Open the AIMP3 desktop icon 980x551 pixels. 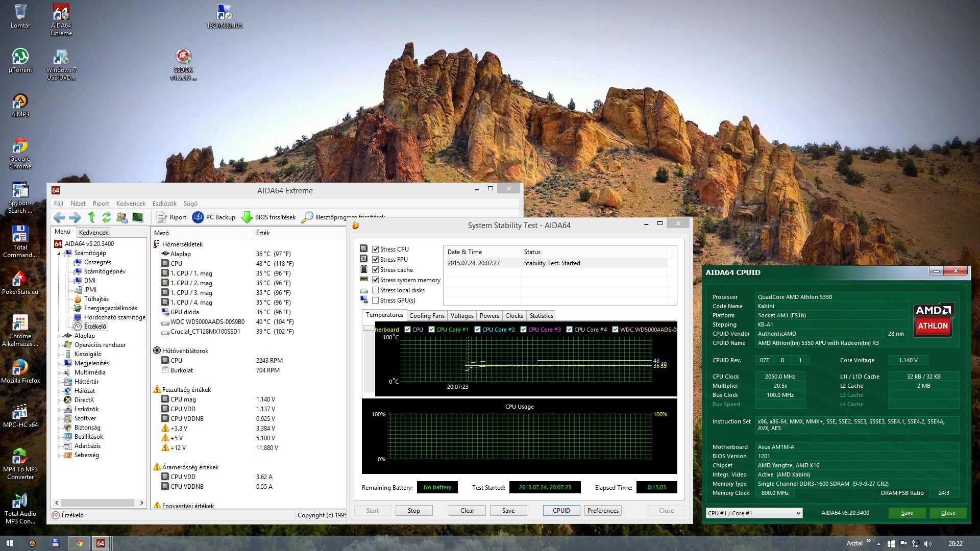click(x=20, y=105)
